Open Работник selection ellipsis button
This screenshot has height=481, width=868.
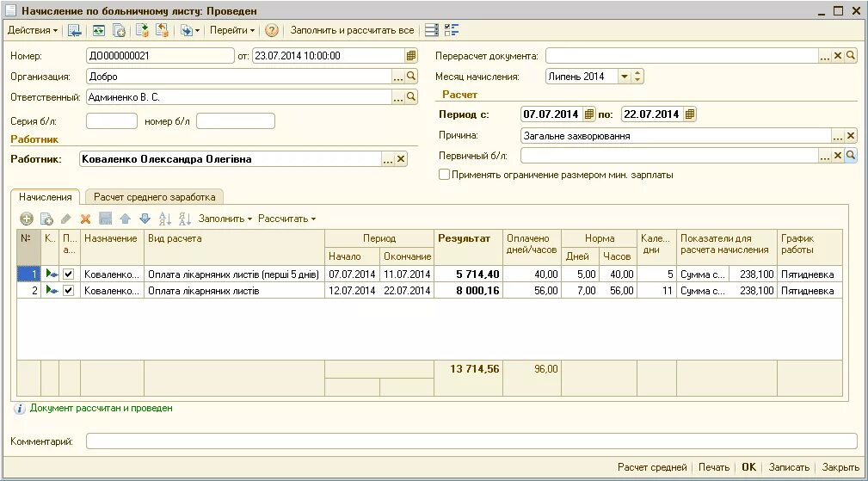[388, 159]
